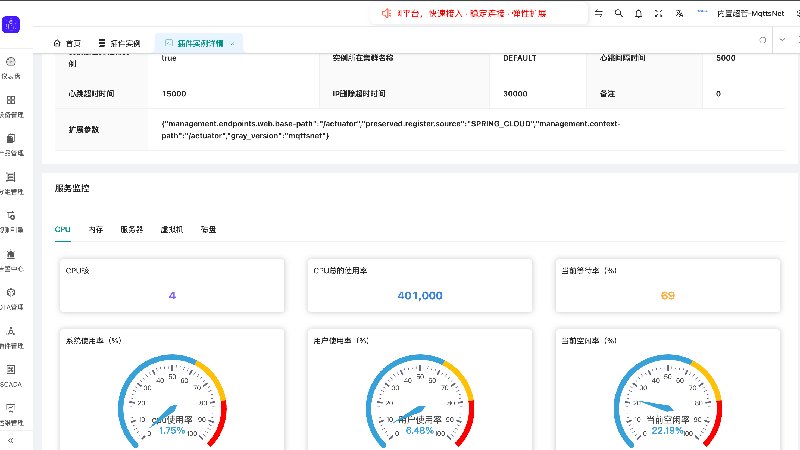
Task: Select the 虚拟机 virtual machine tab
Action: (171, 230)
